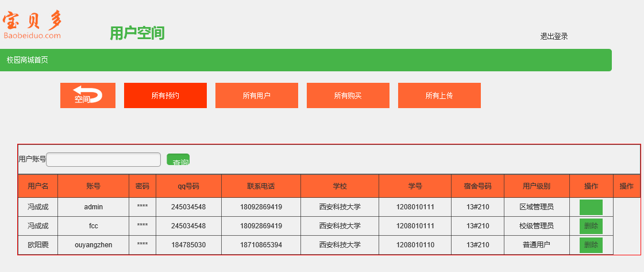Click the 学号 column header

click(x=415, y=186)
